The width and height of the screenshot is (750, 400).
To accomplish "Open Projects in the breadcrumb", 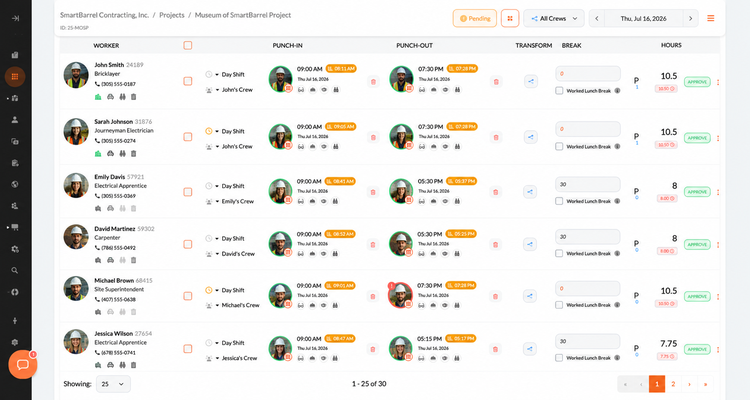I will coord(172,15).
